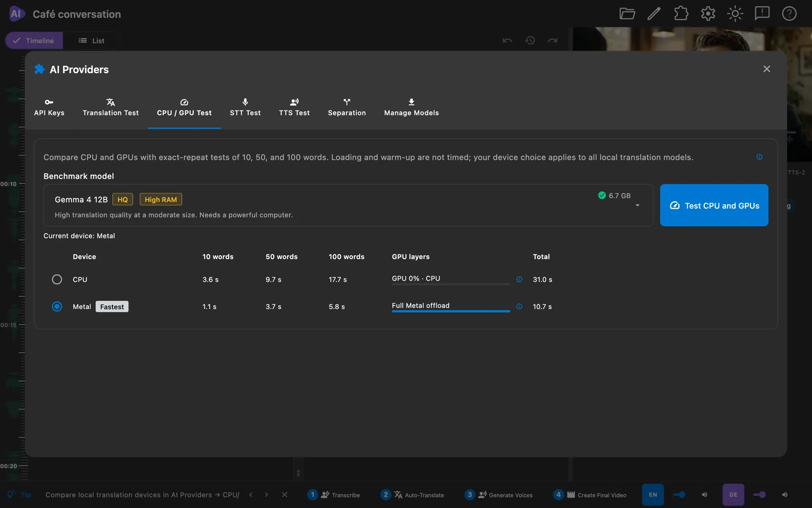
Task: Toggle the EN audio switch
Action: [679, 495]
